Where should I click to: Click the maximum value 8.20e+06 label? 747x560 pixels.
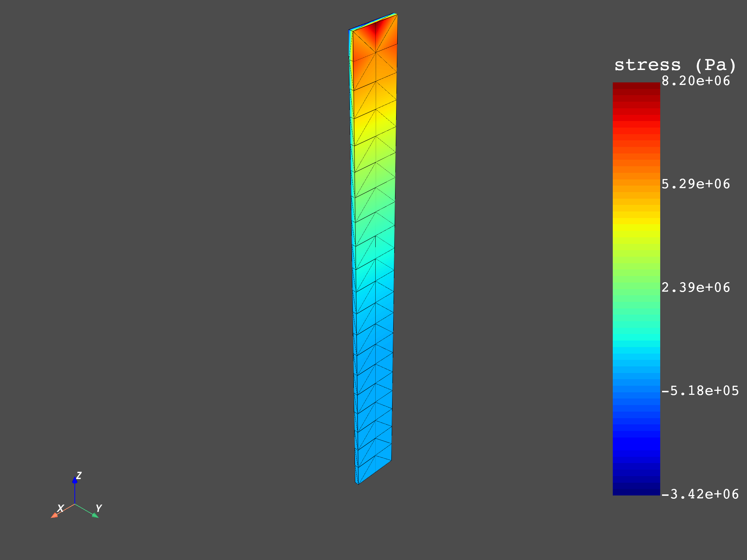tap(696, 81)
